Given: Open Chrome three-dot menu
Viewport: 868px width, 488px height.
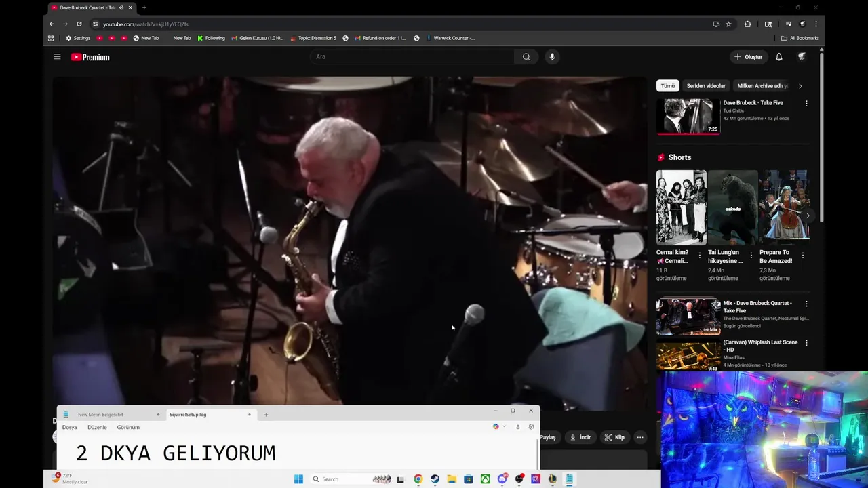Looking at the screenshot, I should coord(816,24).
